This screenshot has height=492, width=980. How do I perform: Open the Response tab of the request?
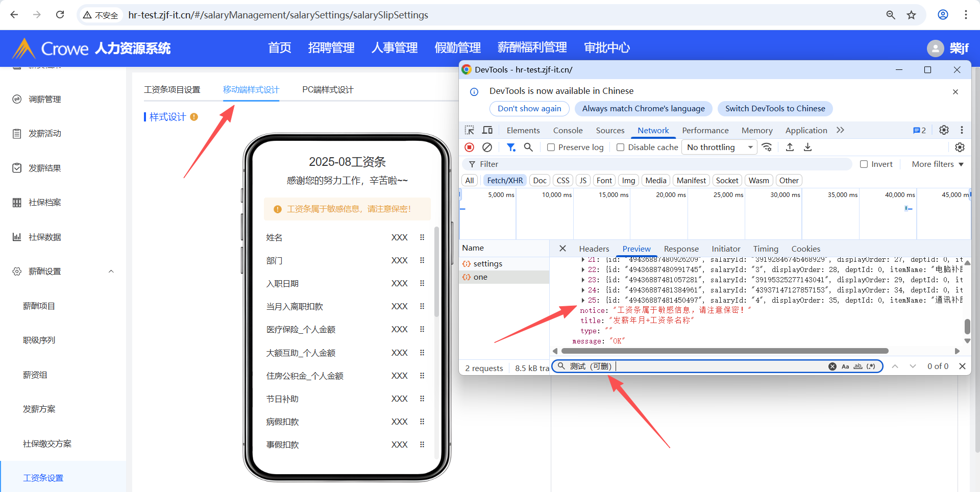click(681, 249)
